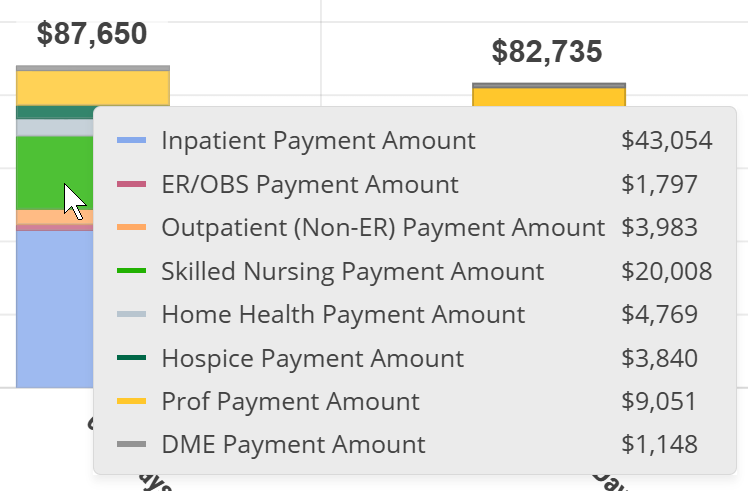The image size is (748, 491).
Task: Click the $87,650 total label
Action: coord(92,34)
